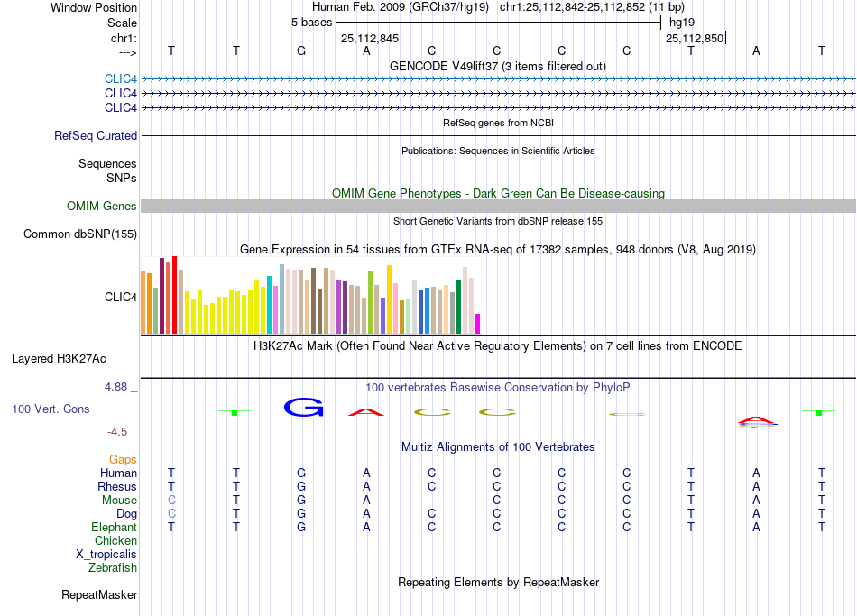Viewport: 857px width, 616px height.
Task: Open the OMIM Gene Phenotypes track title
Action: [498, 194]
